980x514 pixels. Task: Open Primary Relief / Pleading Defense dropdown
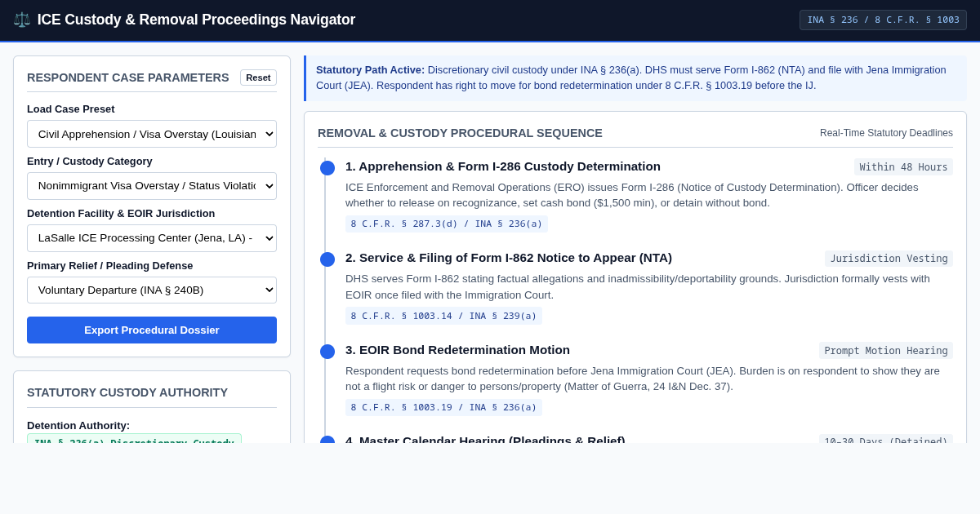pos(152,290)
